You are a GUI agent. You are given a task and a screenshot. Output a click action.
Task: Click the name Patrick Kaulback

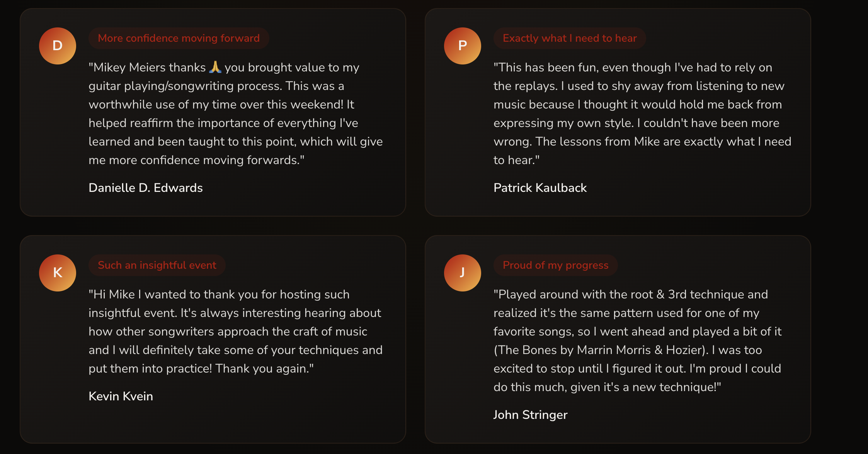[540, 188]
